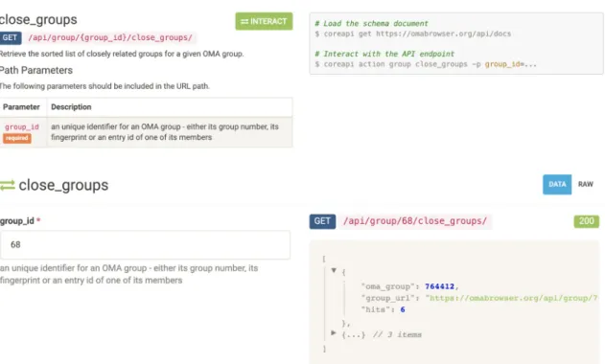Select the parameter description text in the table

(165, 132)
